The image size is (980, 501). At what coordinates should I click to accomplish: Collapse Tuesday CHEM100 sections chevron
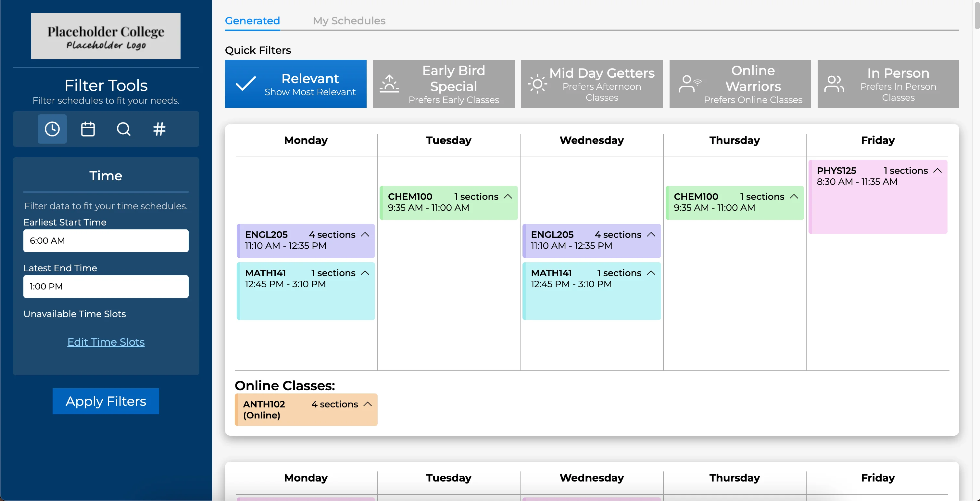point(508,197)
